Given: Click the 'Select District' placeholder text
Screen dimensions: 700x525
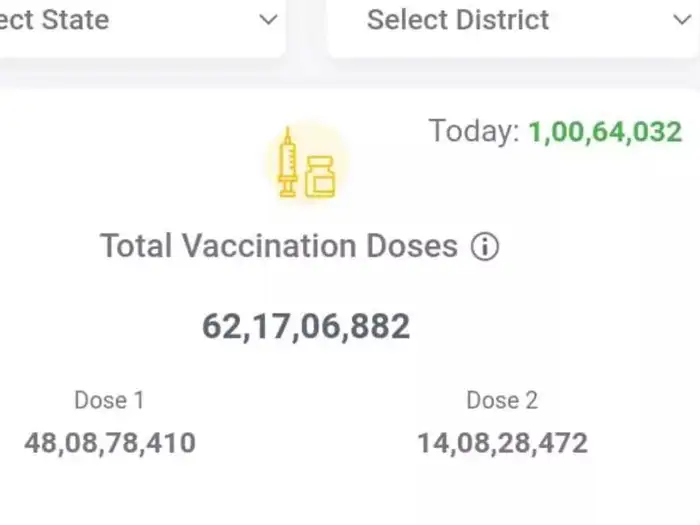Looking at the screenshot, I should point(458,19).
